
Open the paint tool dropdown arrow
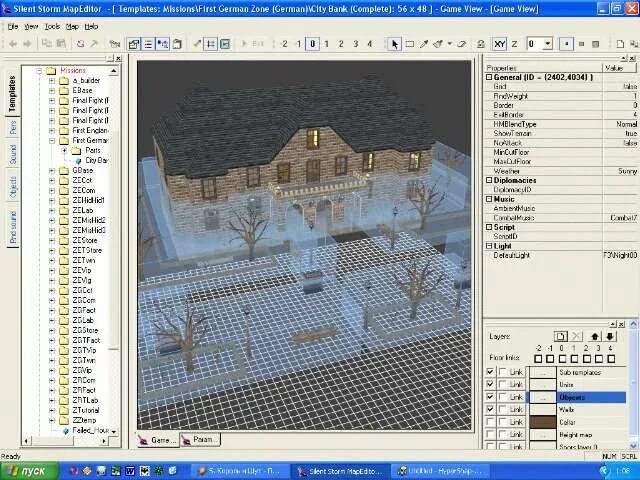click(x=449, y=44)
